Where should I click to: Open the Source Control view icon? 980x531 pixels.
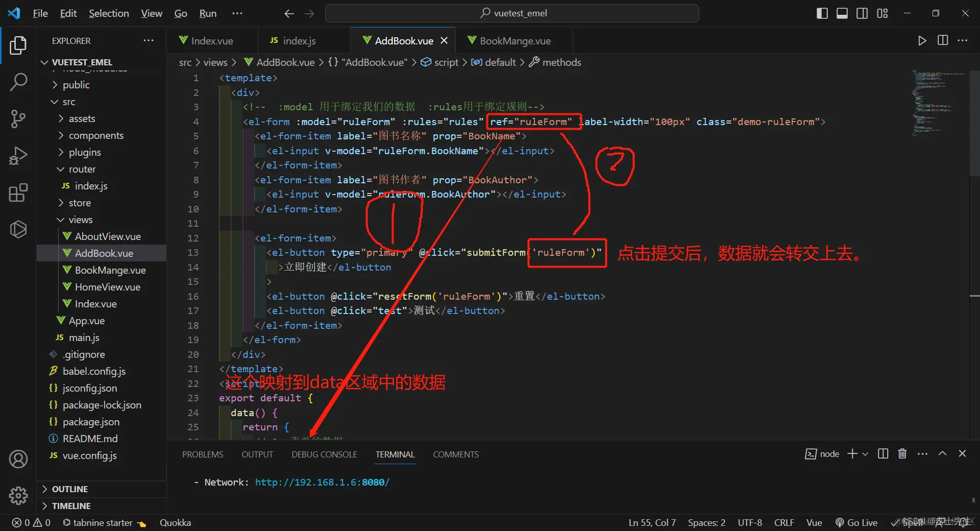(18, 118)
